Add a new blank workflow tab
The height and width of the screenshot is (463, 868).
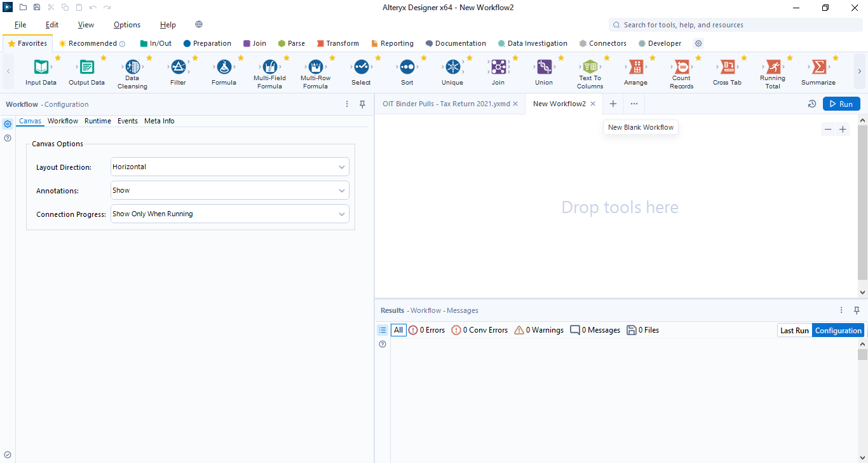coord(613,104)
